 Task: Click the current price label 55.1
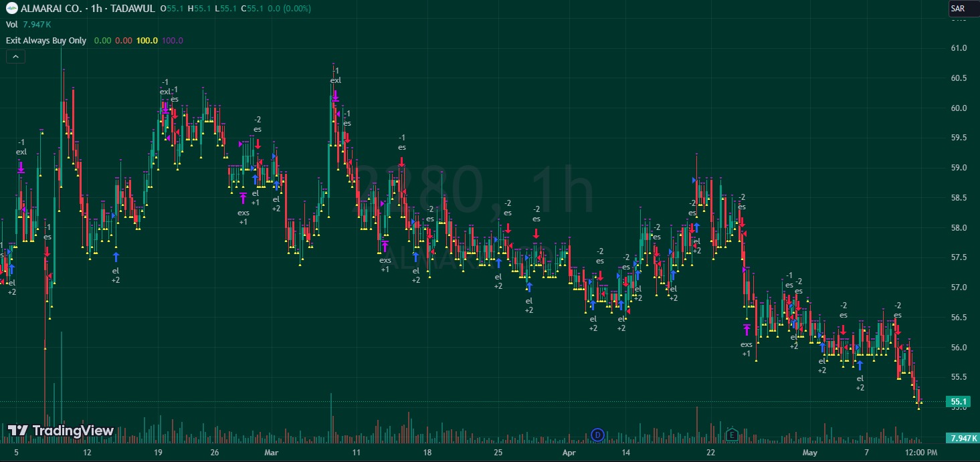click(959, 402)
